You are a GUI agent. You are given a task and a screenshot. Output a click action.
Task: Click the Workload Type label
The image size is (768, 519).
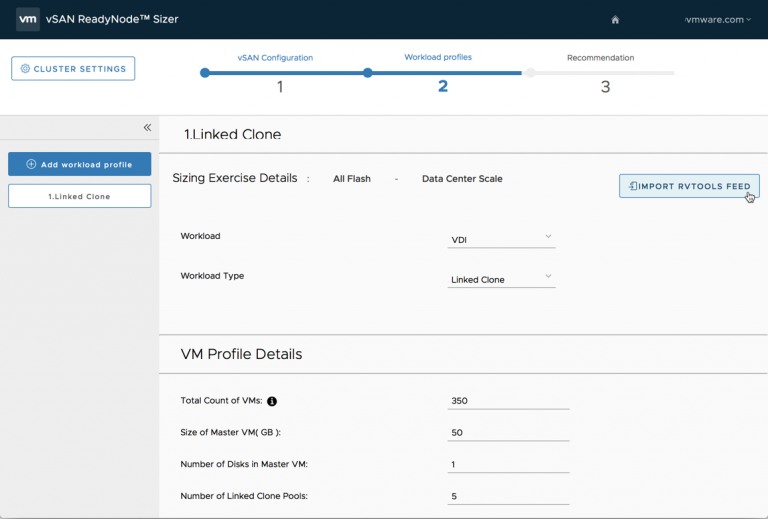[x=212, y=276]
